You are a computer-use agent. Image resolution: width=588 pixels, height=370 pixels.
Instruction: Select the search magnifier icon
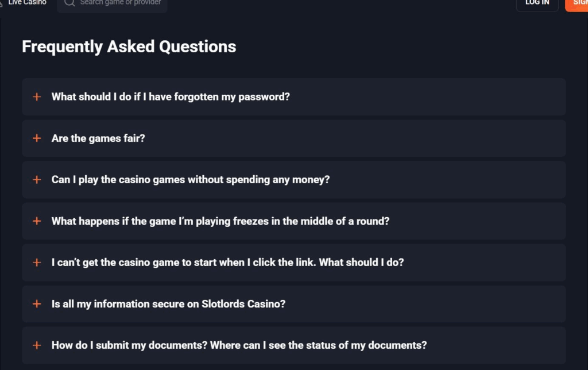[69, 3]
